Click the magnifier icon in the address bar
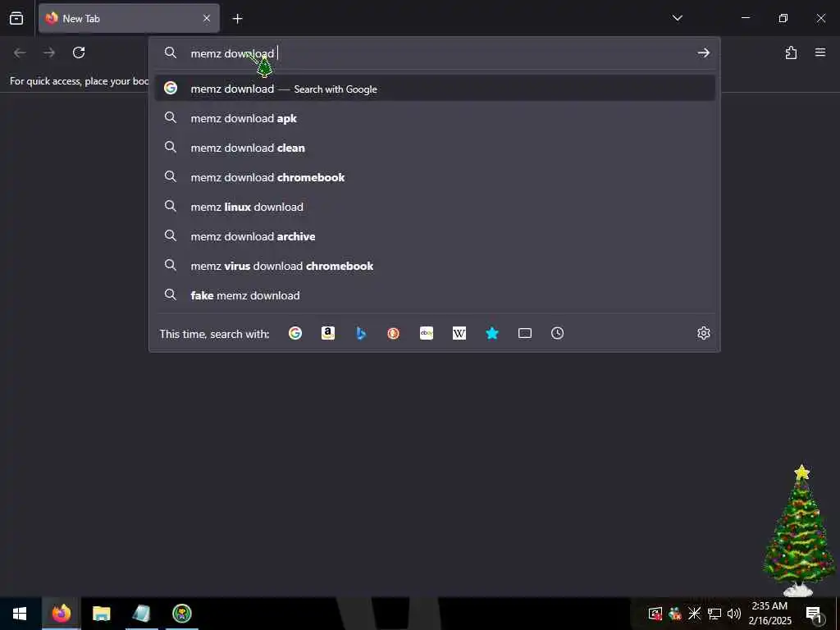840x630 pixels. pos(171,52)
